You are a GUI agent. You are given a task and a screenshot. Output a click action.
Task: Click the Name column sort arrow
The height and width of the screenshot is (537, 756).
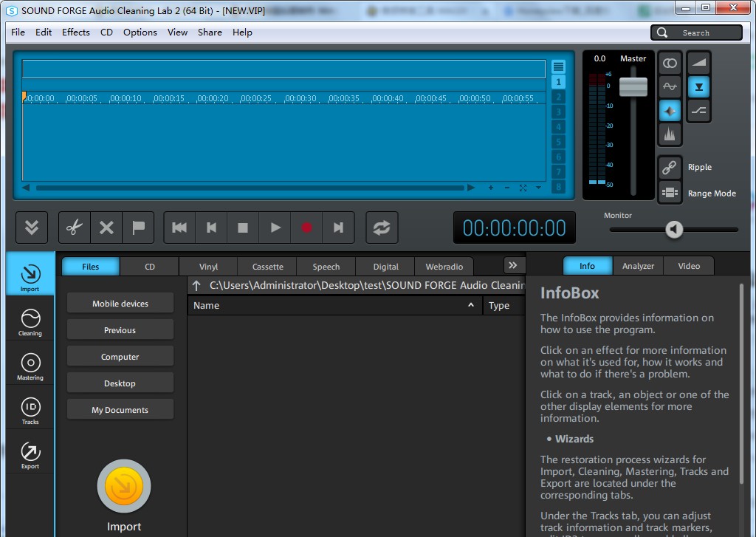click(470, 304)
